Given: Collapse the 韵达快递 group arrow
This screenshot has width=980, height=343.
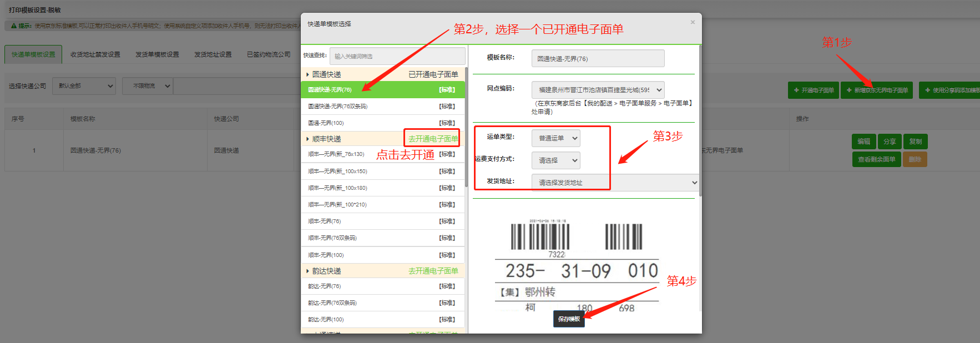Looking at the screenshot, I should click(307, 271).
